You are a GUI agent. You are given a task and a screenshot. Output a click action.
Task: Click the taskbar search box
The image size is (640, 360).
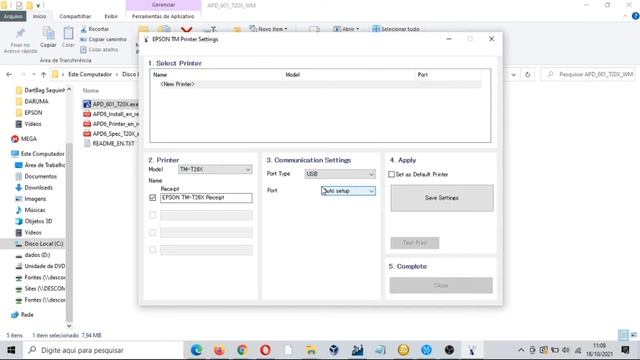tap(104, 350)
